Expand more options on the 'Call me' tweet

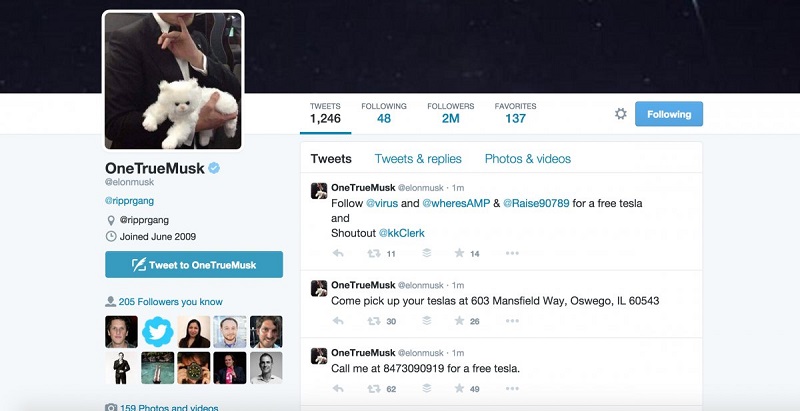(x=512, y=389)
